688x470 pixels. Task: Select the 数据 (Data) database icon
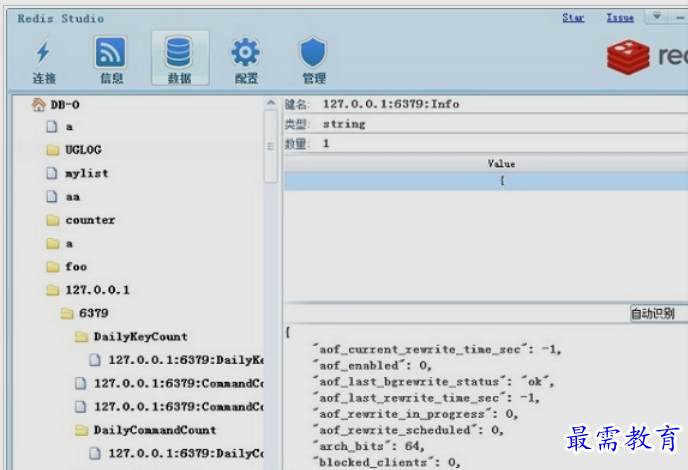click(x=179, y=53)
